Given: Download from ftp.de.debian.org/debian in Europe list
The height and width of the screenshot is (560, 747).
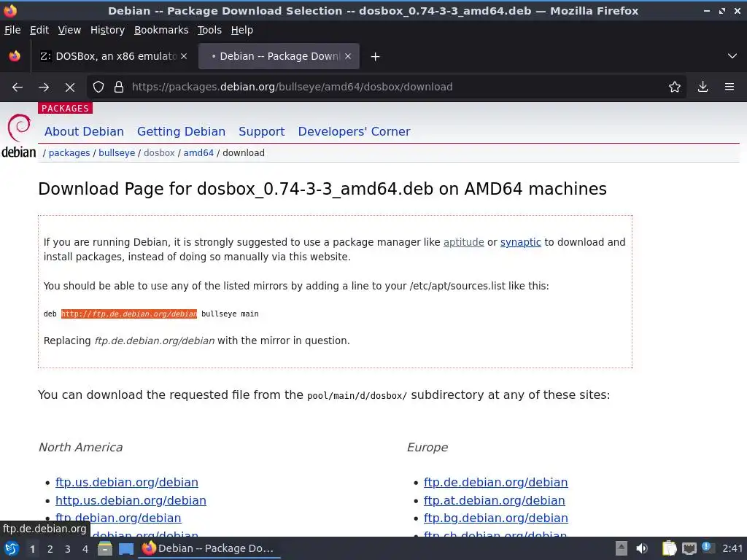Looking at the screenshot, I should point(495,483).
